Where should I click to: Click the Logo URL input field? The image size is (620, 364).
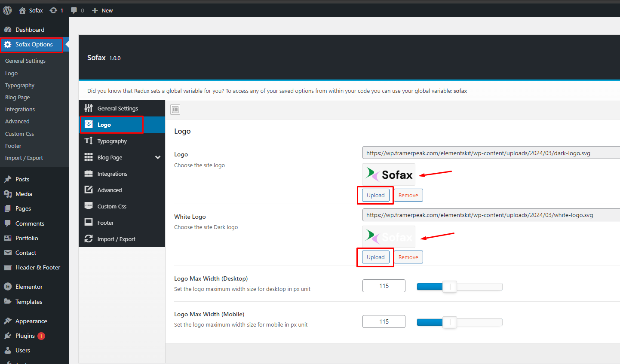[x=491, y=153]
